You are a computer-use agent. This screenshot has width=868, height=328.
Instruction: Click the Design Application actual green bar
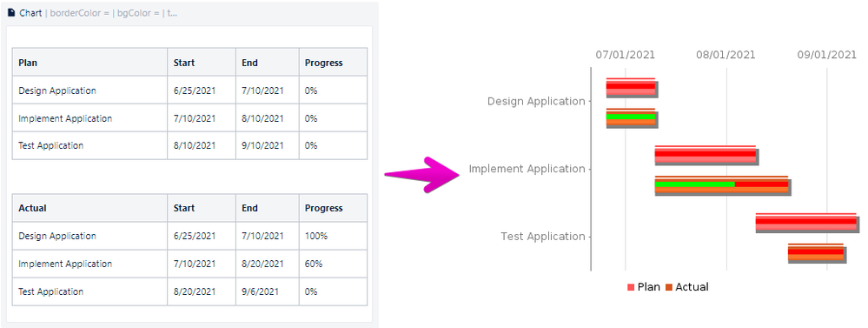click(631, 117)
